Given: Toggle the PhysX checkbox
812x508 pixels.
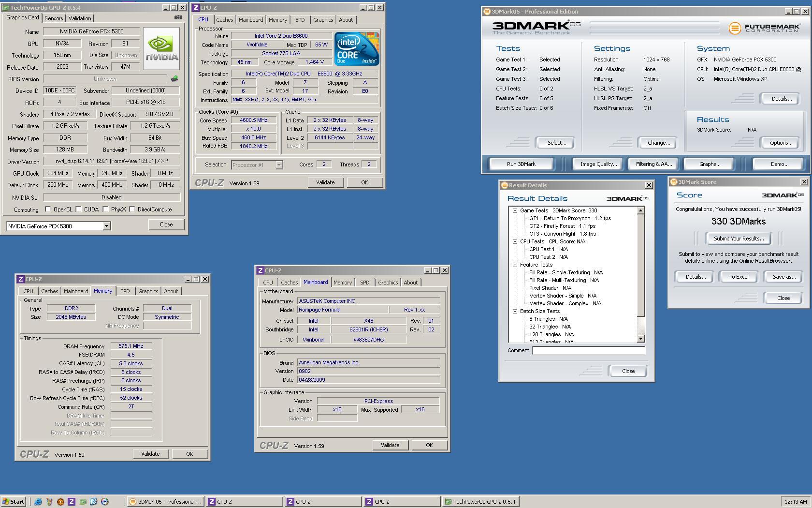Looking at the screenshot, I should (x=105, y=209).
